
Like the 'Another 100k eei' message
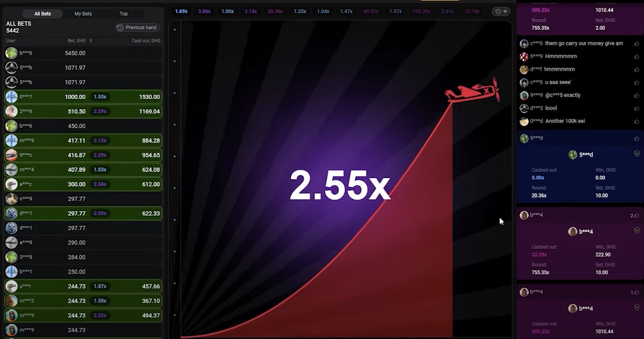(x=637, y=121)
